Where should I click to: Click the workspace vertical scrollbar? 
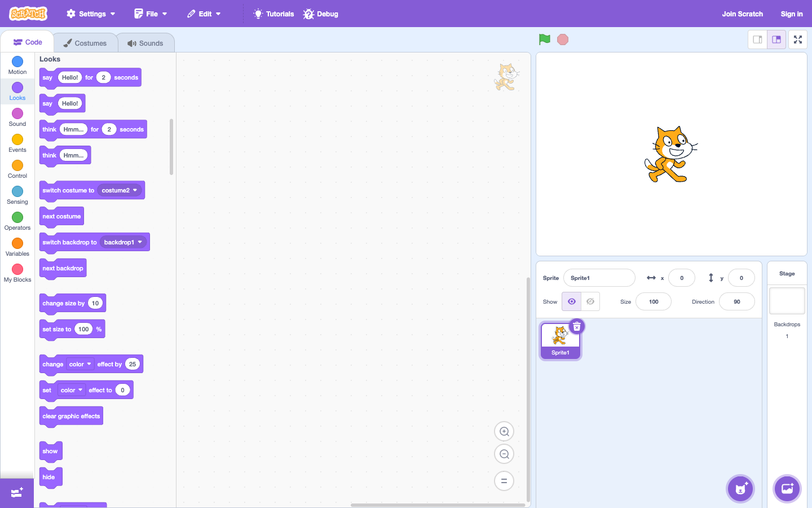pyautogui.click(x=528, y=389)
